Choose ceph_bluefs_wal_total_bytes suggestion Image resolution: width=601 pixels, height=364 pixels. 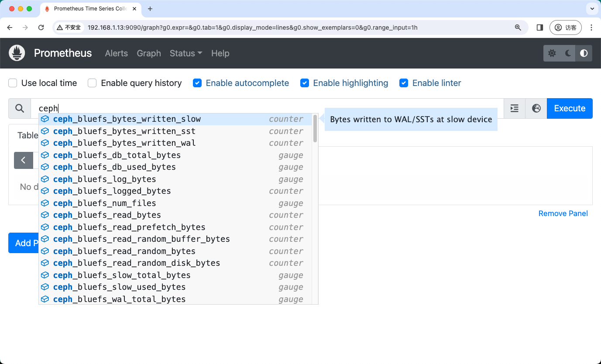(175, 299)
